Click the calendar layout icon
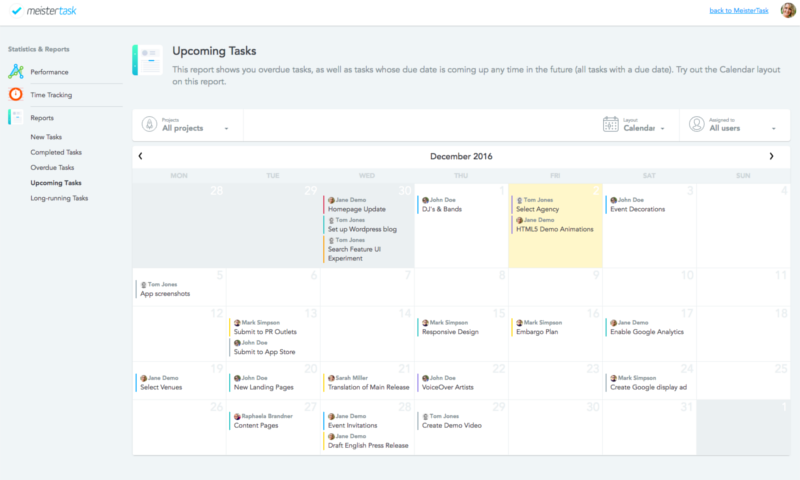Viewport: 800px width, 480px height. click(x=610, y=124)
